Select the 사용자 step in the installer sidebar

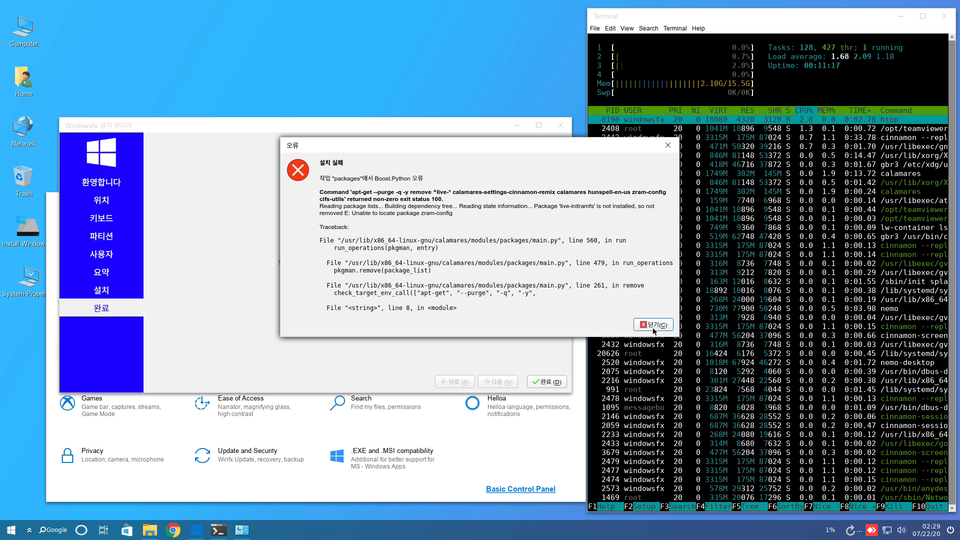coord(101,254)
